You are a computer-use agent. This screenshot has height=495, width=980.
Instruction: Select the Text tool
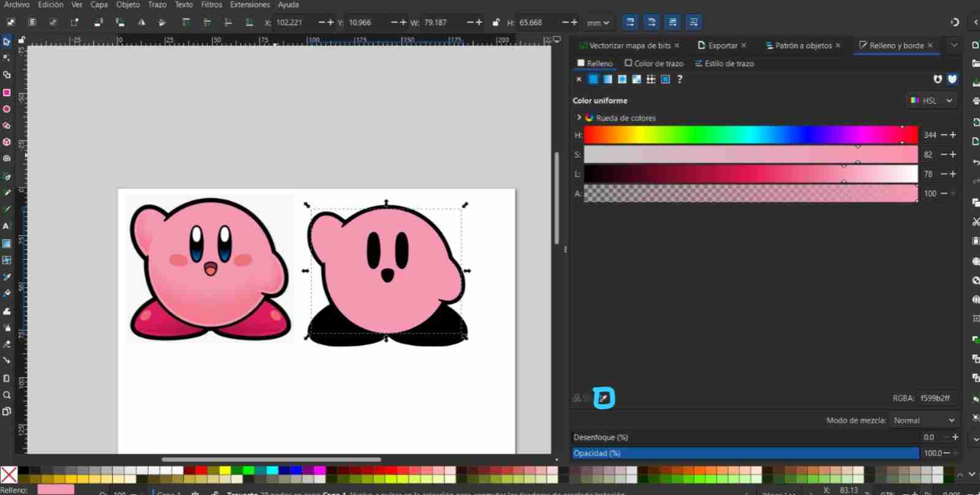pyautogui.click(x=7, y=226)
